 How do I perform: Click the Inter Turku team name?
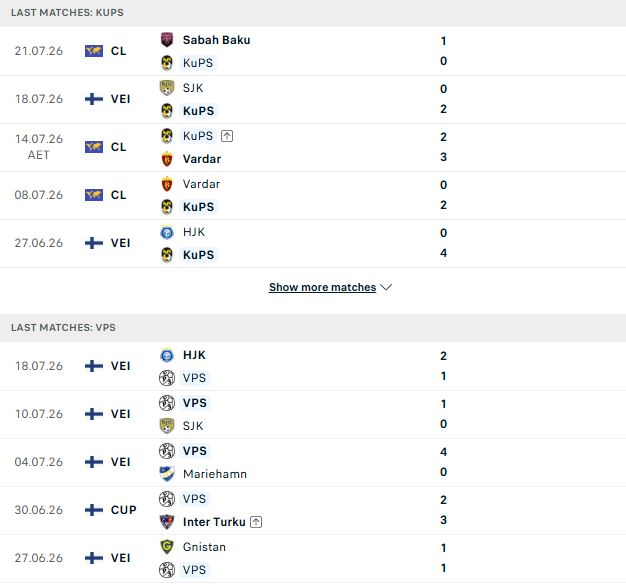pos(214,522)
